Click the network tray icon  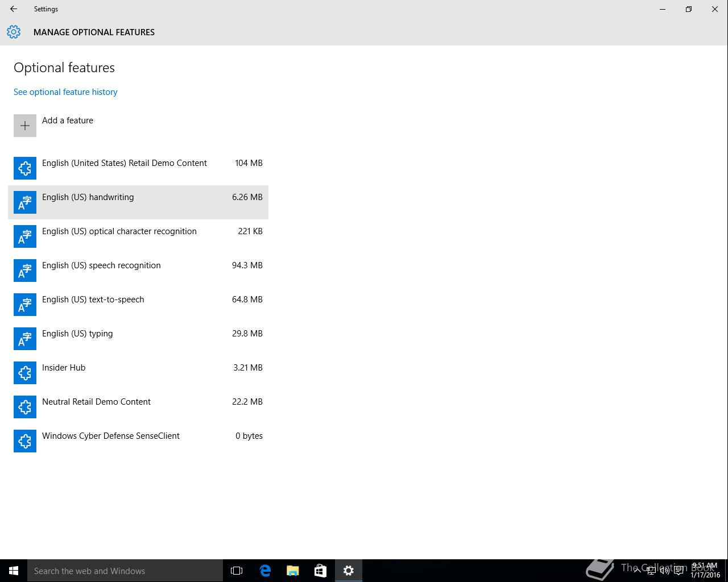651,571
